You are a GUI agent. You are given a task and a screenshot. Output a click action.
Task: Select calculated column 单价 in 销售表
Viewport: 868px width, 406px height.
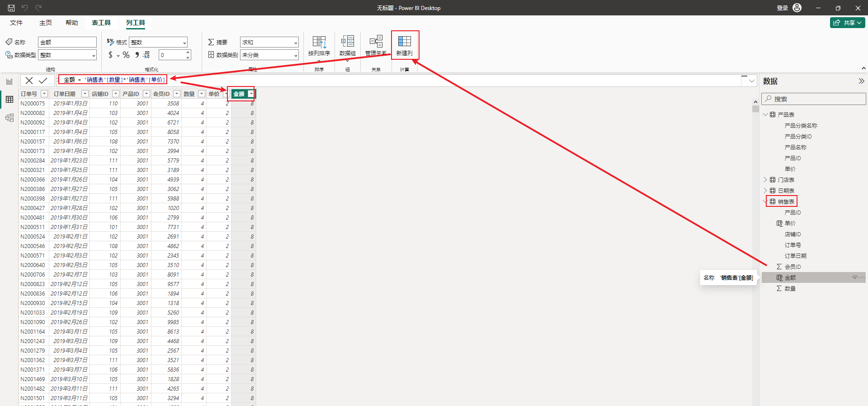pyautogui.click(x=790, y=223)
